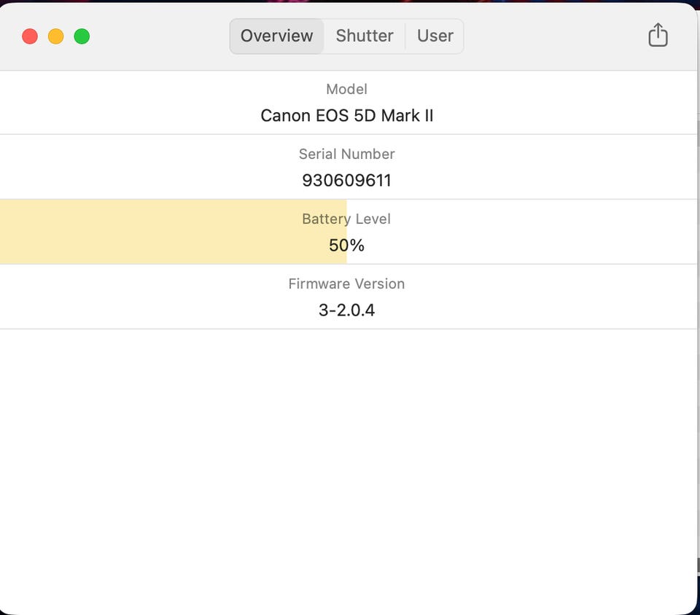The image size is (700, 615).
Task: Click title bar between User tab and Share
Action: click(x=554, y=36)
